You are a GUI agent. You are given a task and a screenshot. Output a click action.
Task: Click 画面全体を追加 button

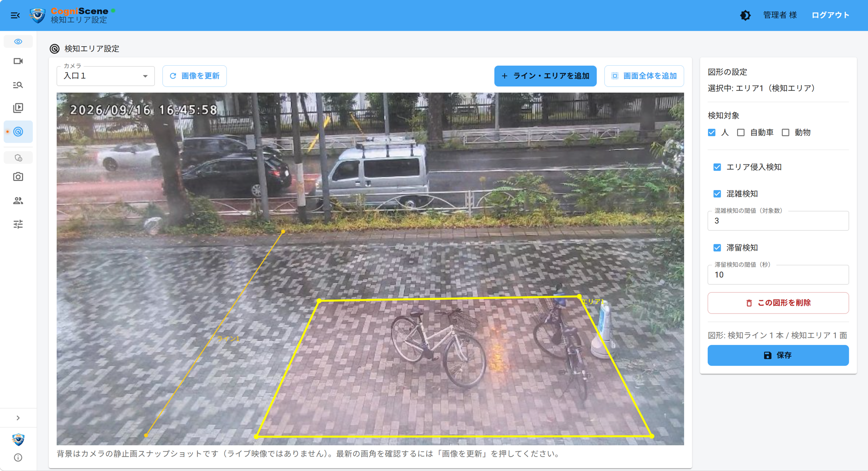tap(644, 76)
